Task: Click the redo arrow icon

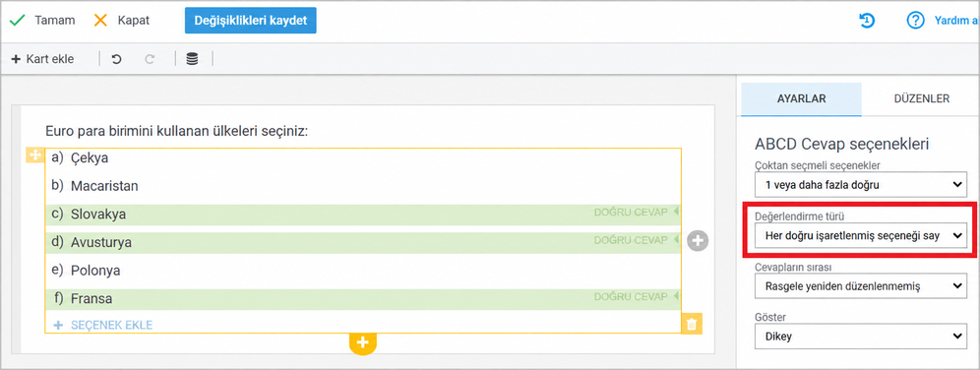Action: [150, 59]
